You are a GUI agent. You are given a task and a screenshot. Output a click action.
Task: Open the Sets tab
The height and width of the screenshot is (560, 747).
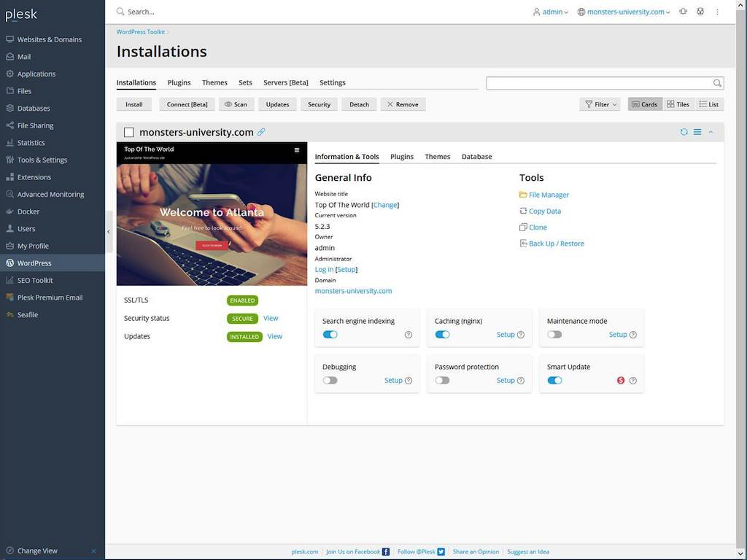click(x=245, y=82)
